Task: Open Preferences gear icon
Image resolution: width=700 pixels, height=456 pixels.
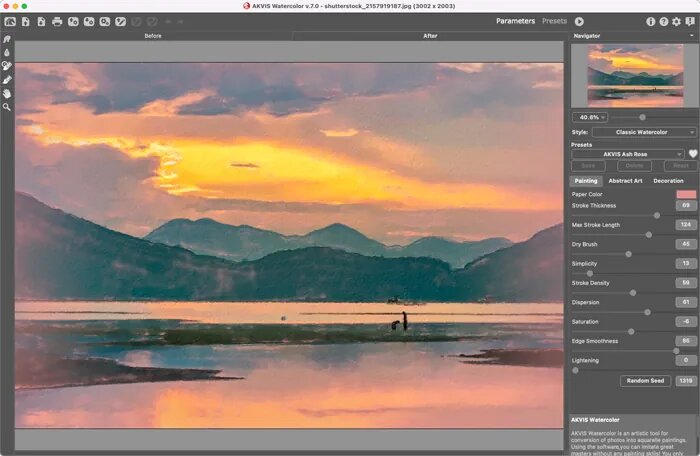Action: click(x=676, y=21)
